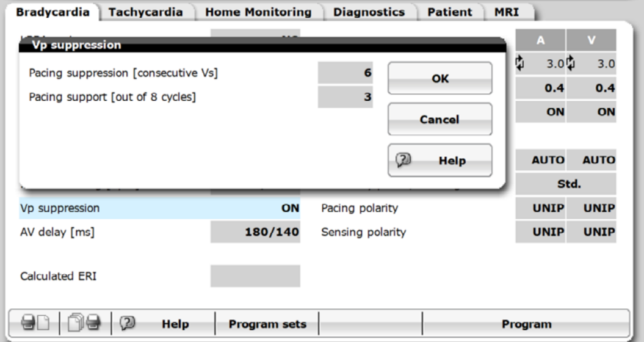644x342 pixels.
Task: Select atrial pacing polarity UNIP field
Action: [x=540, y=208]
